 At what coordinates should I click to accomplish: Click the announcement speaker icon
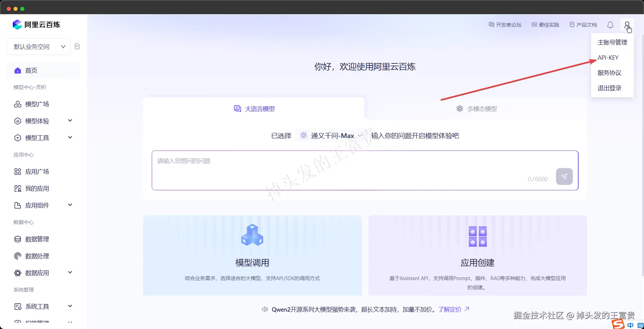(265, 309)
